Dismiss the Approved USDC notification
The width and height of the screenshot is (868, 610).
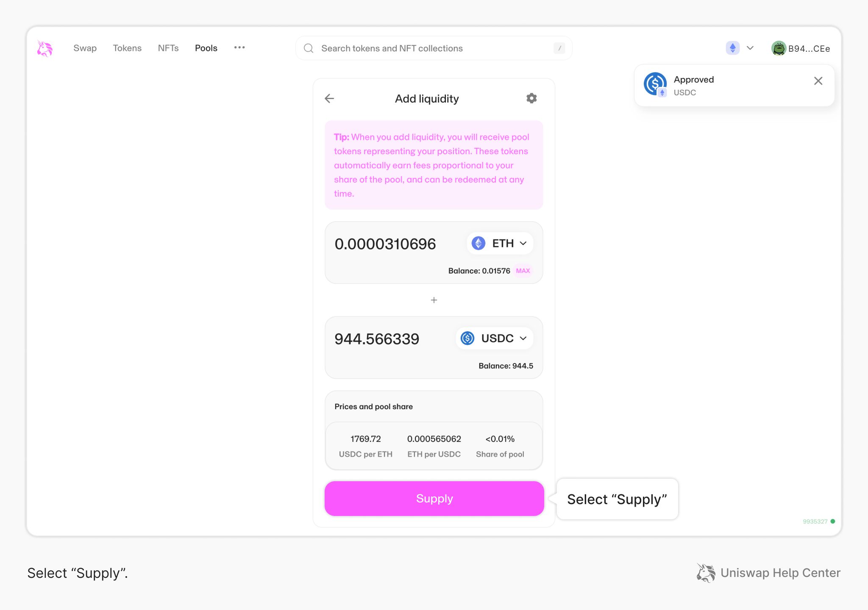click(818, 81)
